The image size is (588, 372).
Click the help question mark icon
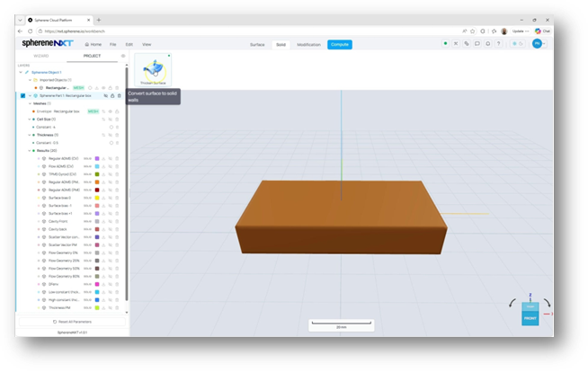click(x=498, y=44)
